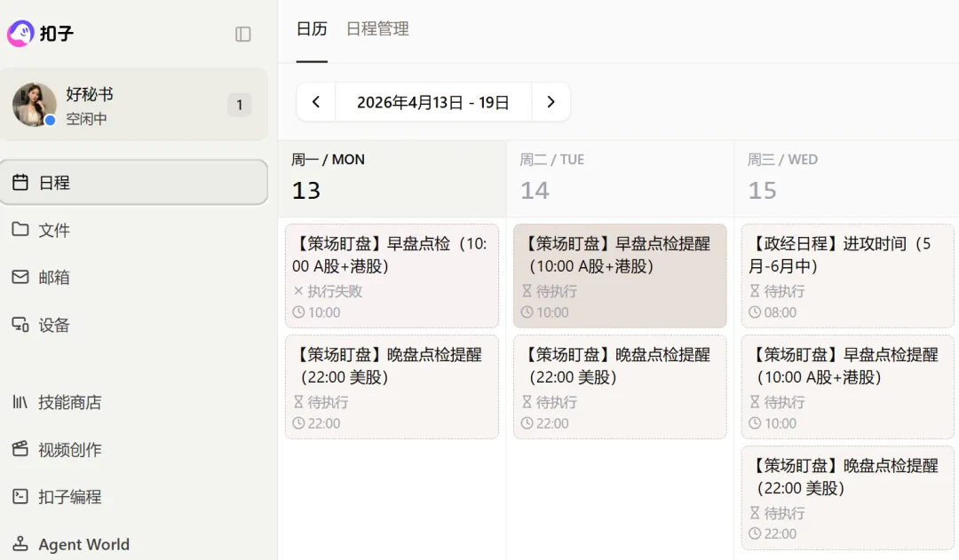Select Tuesday's 早盘点检提醒 10:00 event
The image size is (959, 560).
(x=620, y=275)
